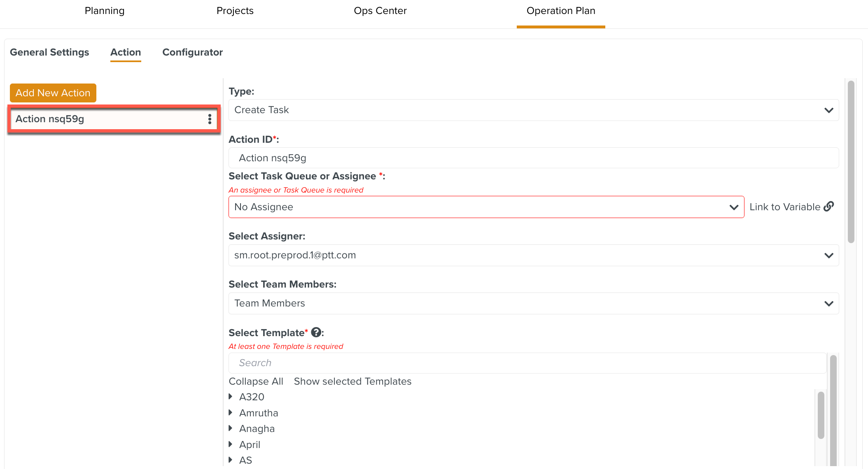The width and height of the screenshot is (868, 469).
Task: Open the Select Assigner dropdown
Action: point(533,255)
